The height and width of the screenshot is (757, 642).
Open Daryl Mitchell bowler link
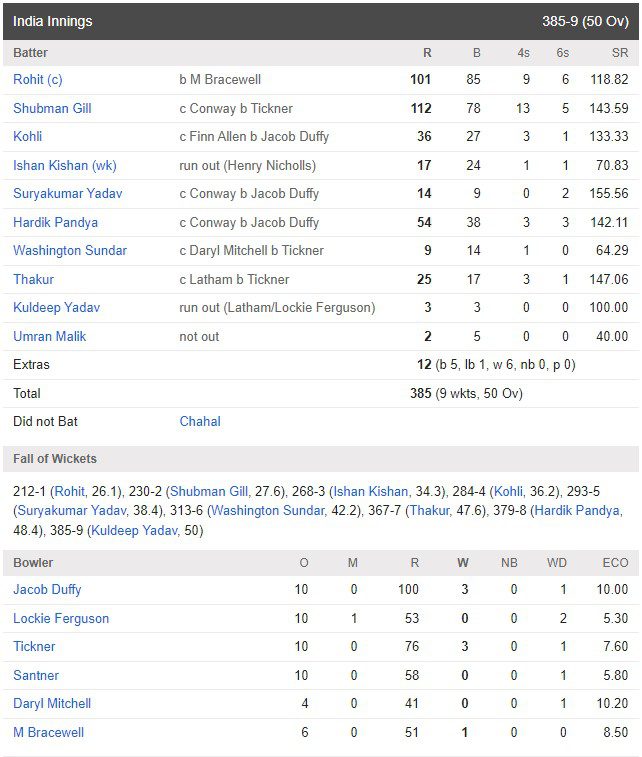click(x=52, y=703)
